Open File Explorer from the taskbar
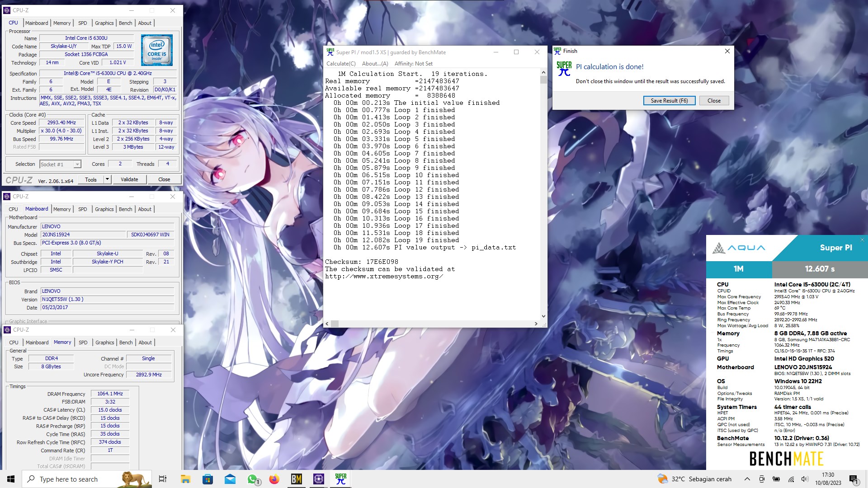 pos(185,479)
